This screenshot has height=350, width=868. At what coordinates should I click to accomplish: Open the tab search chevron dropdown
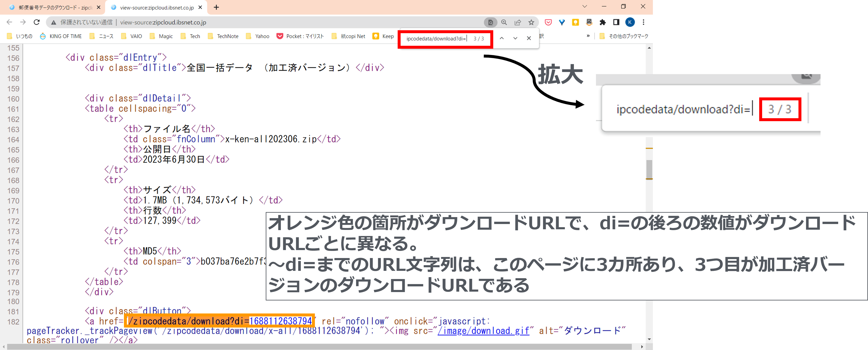[585, 6]
